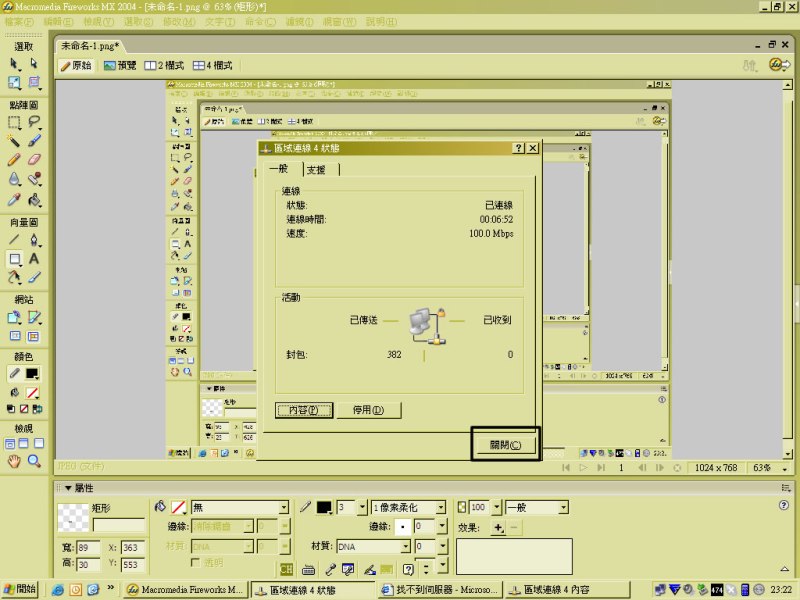This screenshot has height=600, width=800.
Task: Click the no stroke or fill button
Action: click(24, 409)
